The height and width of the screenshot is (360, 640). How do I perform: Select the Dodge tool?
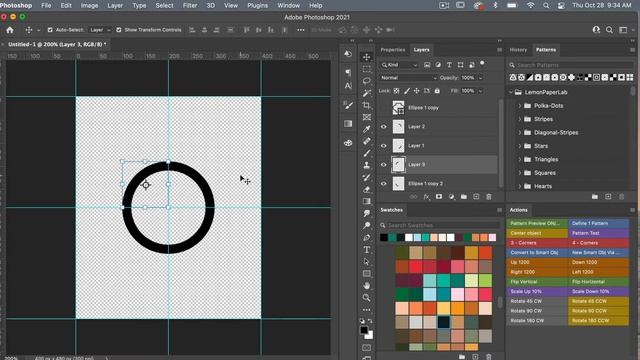367,225
